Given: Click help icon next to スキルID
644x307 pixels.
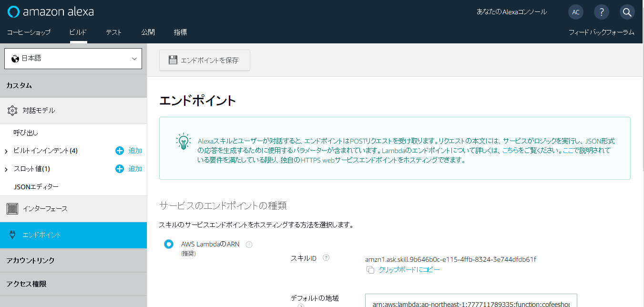Looking at the screenshot, I should click(x=326, y=258).
